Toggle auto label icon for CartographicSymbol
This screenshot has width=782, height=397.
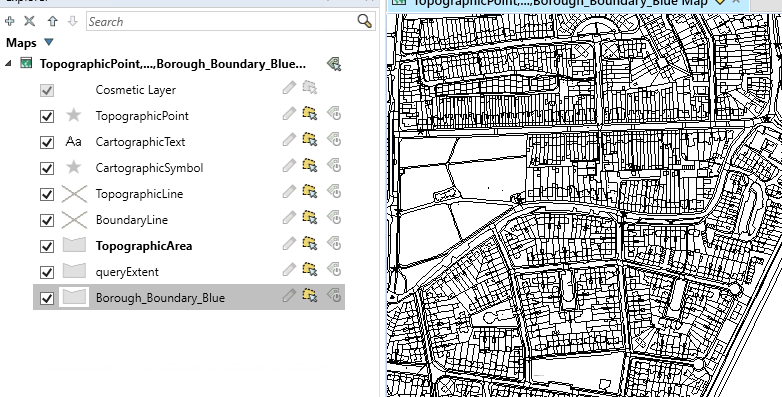click(x=334, y=166)
